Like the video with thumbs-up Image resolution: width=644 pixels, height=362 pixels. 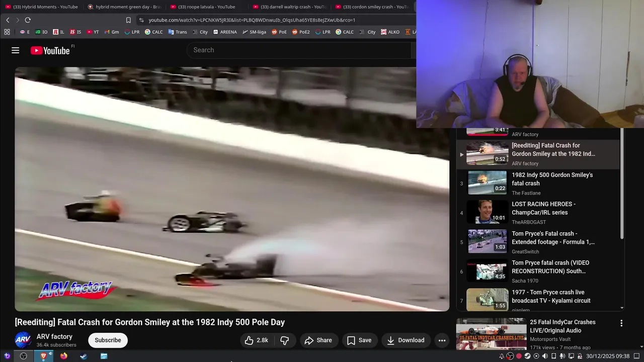click(x=257, y=340)
